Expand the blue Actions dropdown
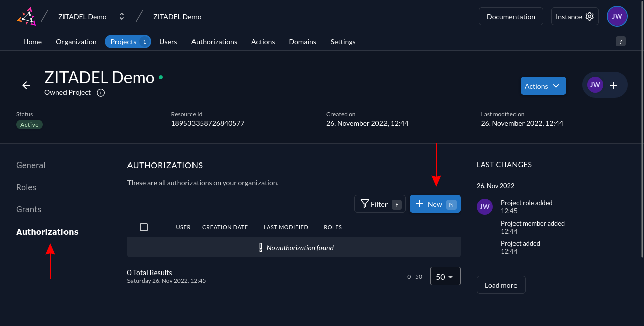This screenshot has width=644, height=326. point(543,86)
